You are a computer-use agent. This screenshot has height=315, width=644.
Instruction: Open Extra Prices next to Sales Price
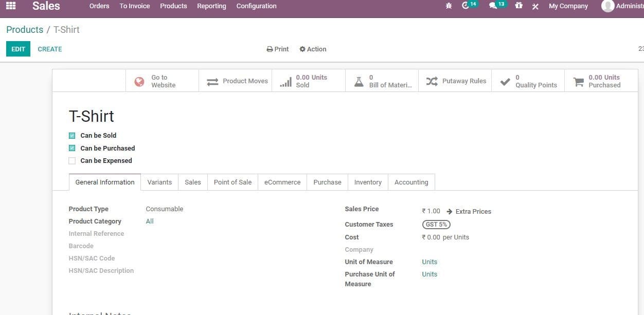pyautogui.click(x=473, y=211)
